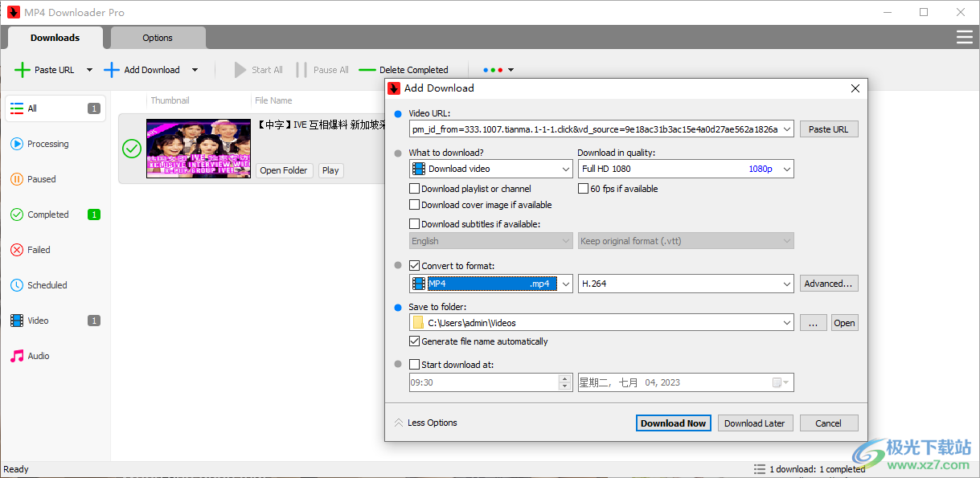The width and height of the screenshot is (980, 478).
Task: Click the Advanced... button
Action: [x=829, y=284]
